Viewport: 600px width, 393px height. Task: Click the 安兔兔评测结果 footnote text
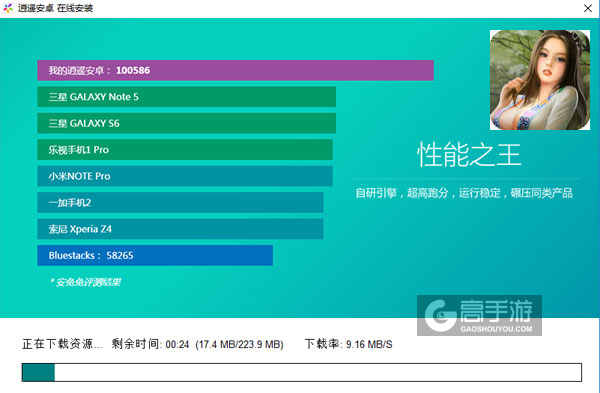(x=85, y=282)
